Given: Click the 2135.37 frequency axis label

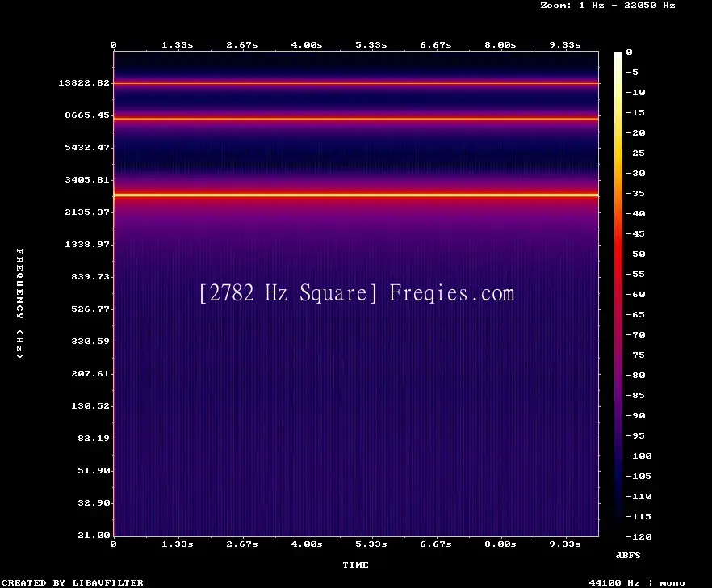Looking at the screenshot, I should click(x=87, y=212).
